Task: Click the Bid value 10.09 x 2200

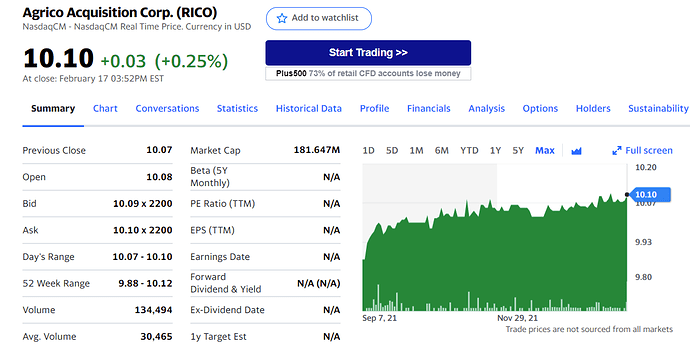Action: tap(143, 203)
